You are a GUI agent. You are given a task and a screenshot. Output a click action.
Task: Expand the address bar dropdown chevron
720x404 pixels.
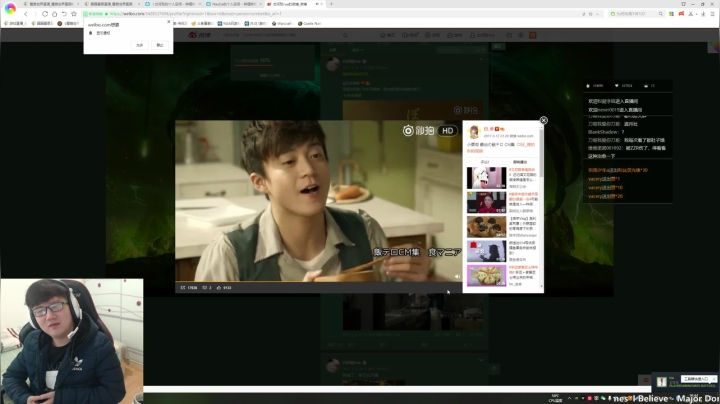(597, 14)
